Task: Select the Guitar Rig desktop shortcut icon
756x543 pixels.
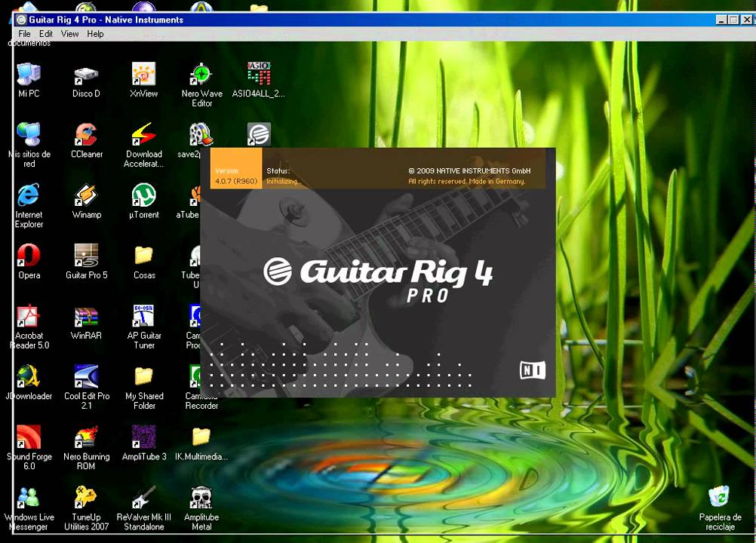Action: pyautogui.click(x=259, y=134)
